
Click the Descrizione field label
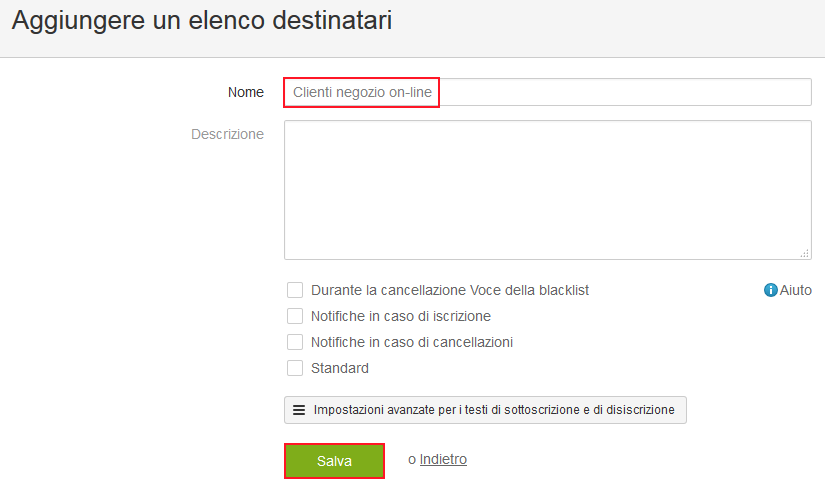(x=227, y=134)
